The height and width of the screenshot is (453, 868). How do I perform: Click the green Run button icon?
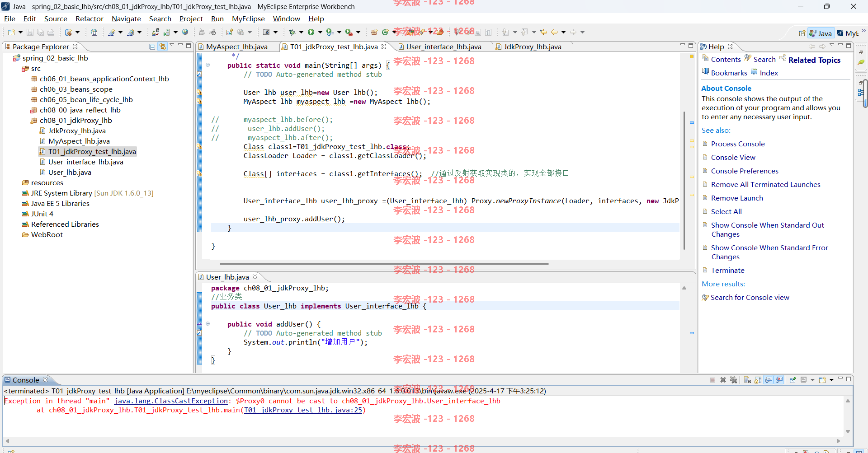(x=311, y=32)
